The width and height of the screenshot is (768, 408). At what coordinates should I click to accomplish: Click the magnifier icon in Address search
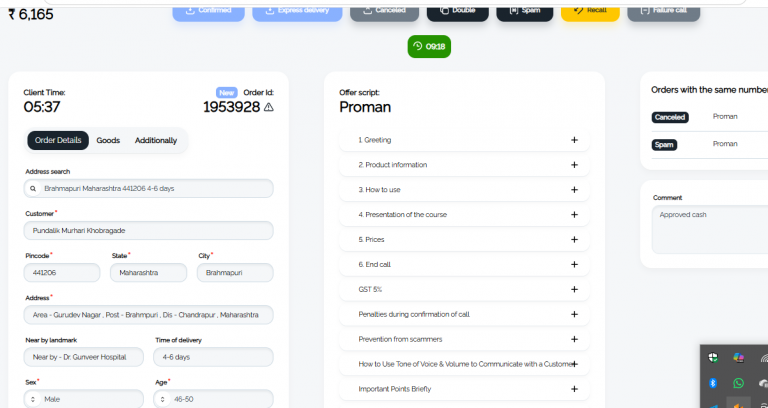tap(33, 189)
